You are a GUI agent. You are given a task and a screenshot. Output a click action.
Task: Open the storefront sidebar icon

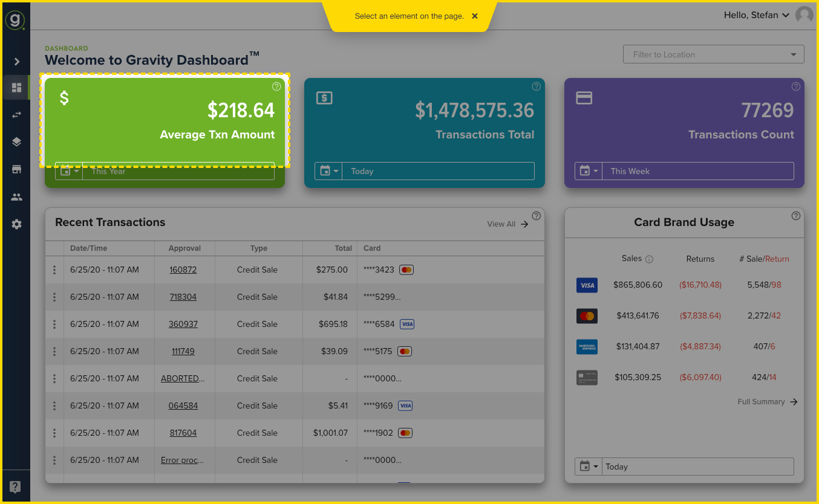coord(16,169)
